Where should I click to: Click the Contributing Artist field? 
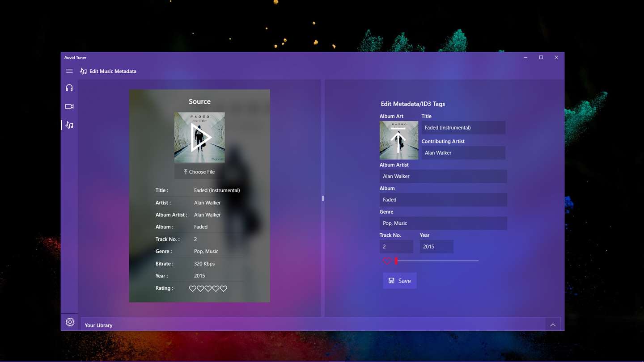click(463, 153)
